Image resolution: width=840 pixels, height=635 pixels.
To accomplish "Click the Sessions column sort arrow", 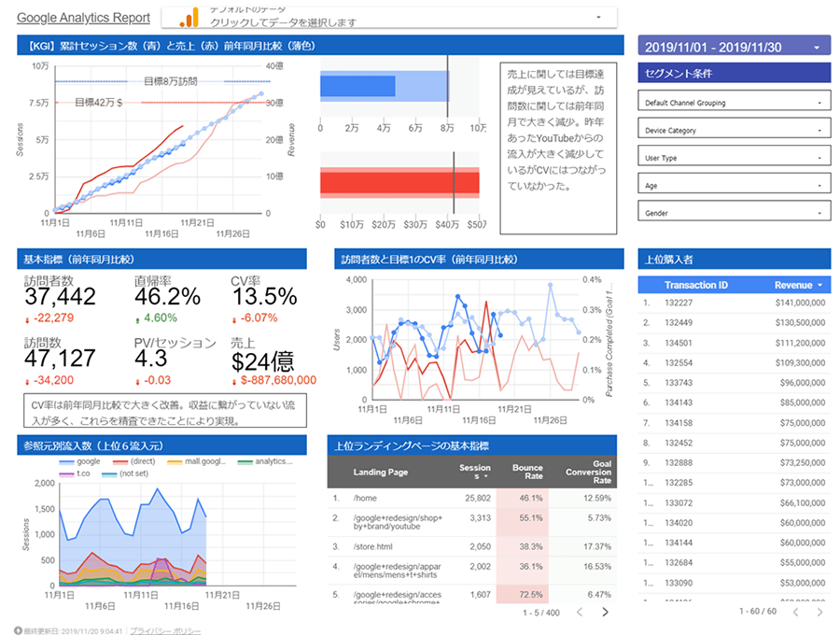I will point(486,476).
